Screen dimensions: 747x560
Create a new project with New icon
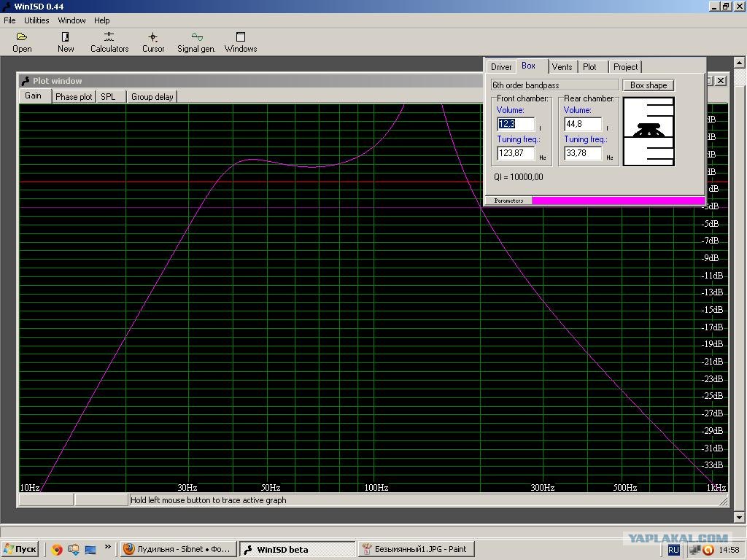click(x=66, y=42)
